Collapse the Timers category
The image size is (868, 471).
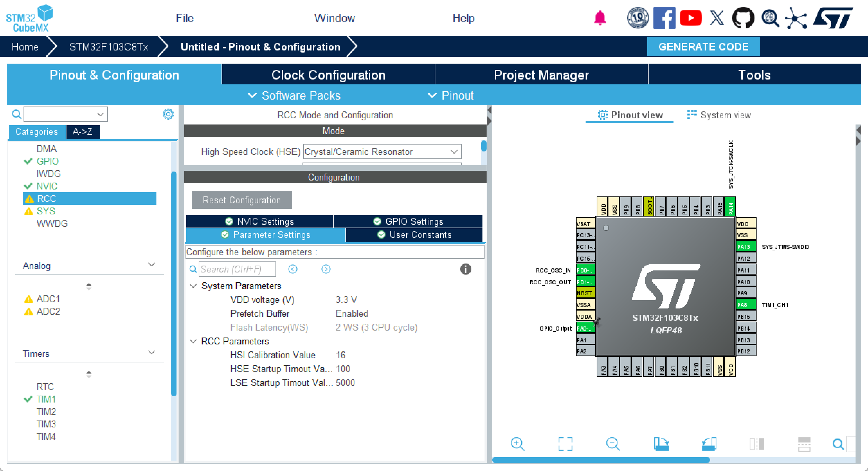pyautogui.click(x=151, y=353)
